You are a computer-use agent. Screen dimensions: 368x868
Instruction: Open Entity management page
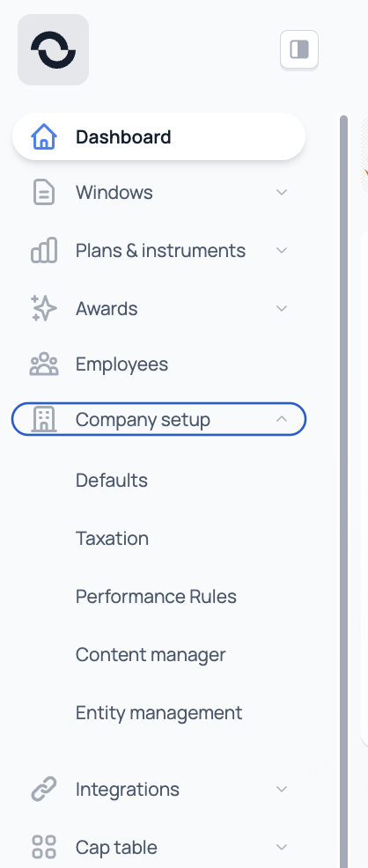click(158, 712)
